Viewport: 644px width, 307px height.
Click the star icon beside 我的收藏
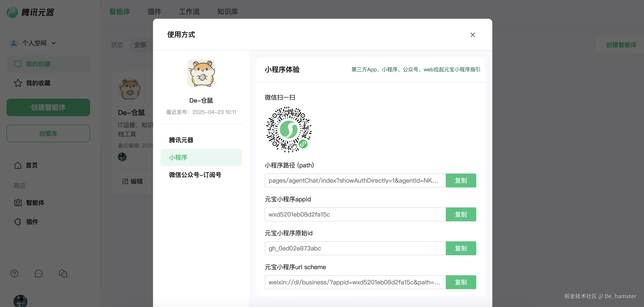pyautogui.click(x=18, y=83)
